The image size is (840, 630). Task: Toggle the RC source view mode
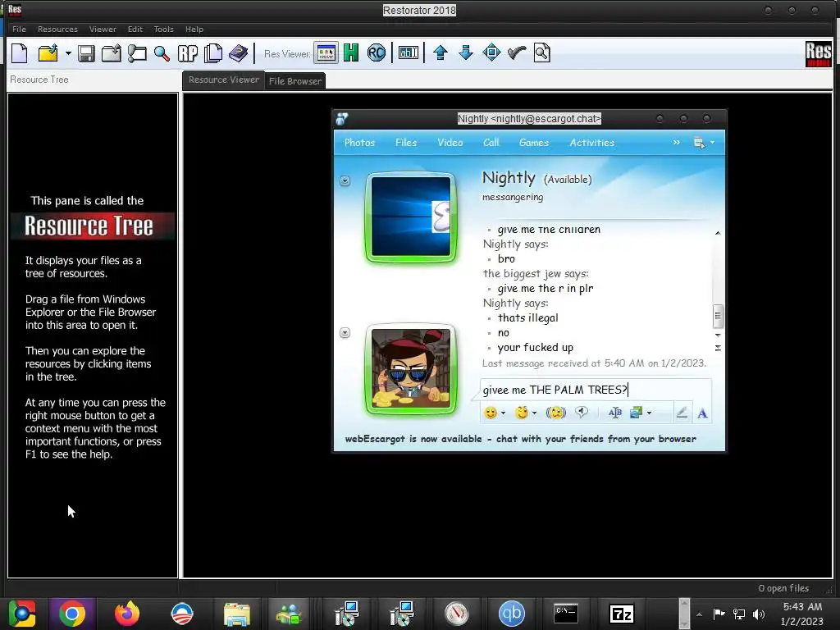point(377,53)
